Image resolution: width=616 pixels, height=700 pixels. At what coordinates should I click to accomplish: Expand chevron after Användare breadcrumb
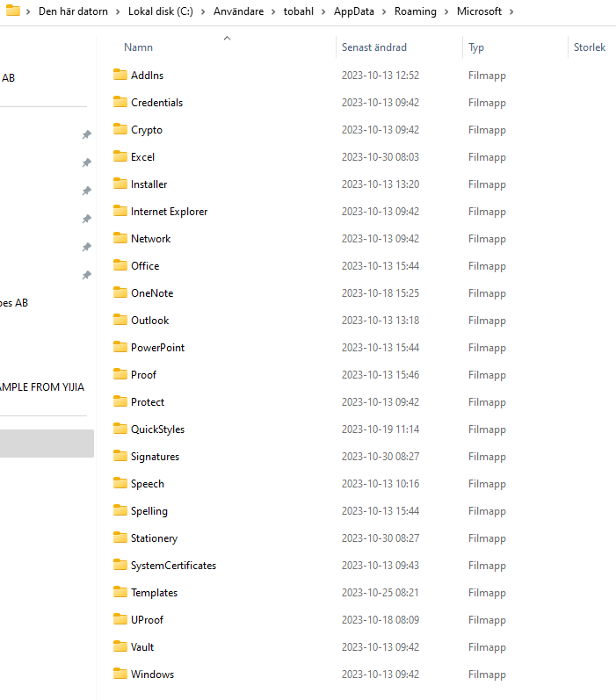tap(273, 11)
